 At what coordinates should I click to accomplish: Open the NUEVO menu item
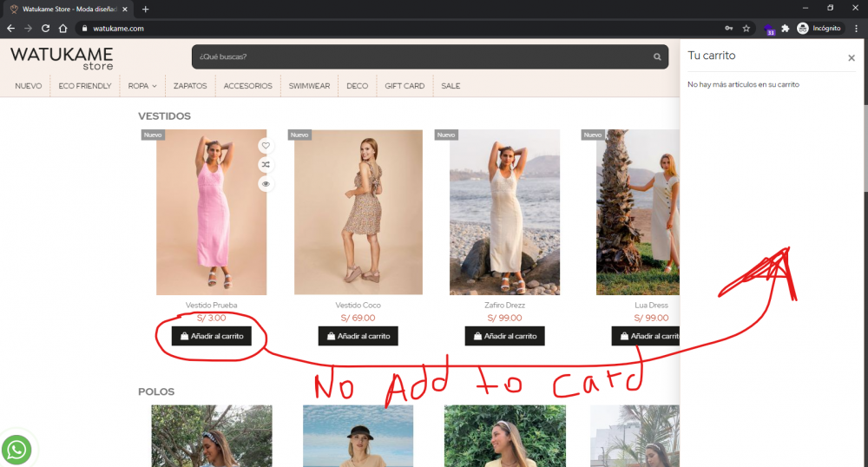[29, 86]
